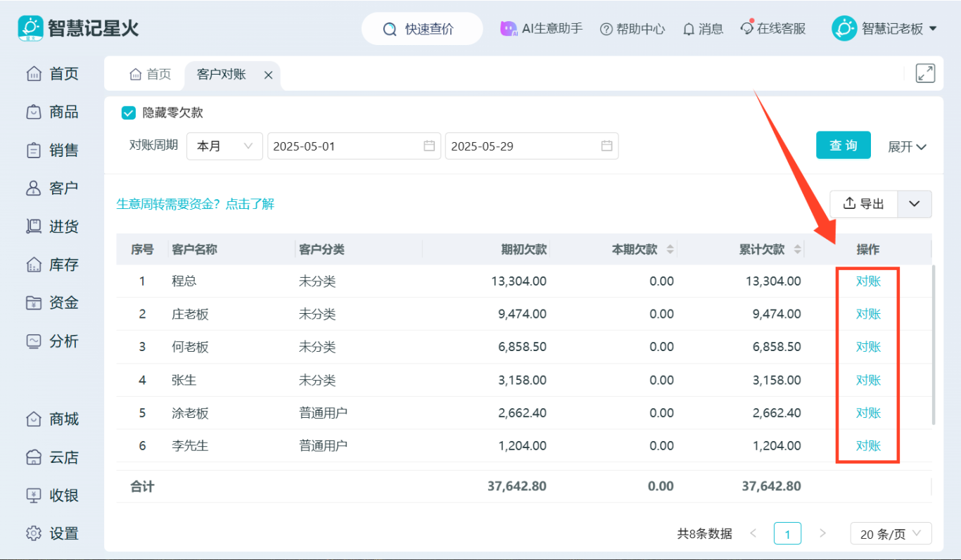Click the 导出 export button
The width and height of the screenshot is (961, 560).
[864, 204]
